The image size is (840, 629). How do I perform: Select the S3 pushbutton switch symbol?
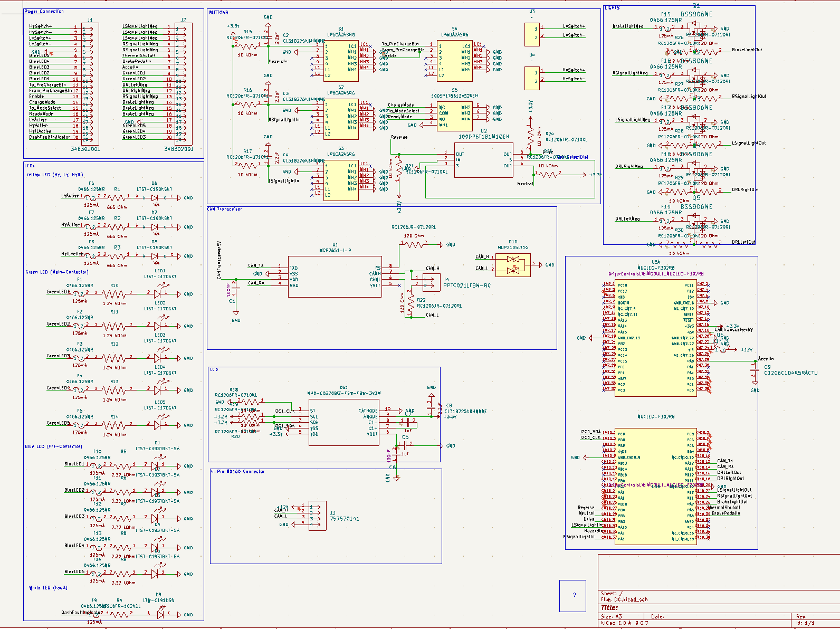[x=341, y=180]
